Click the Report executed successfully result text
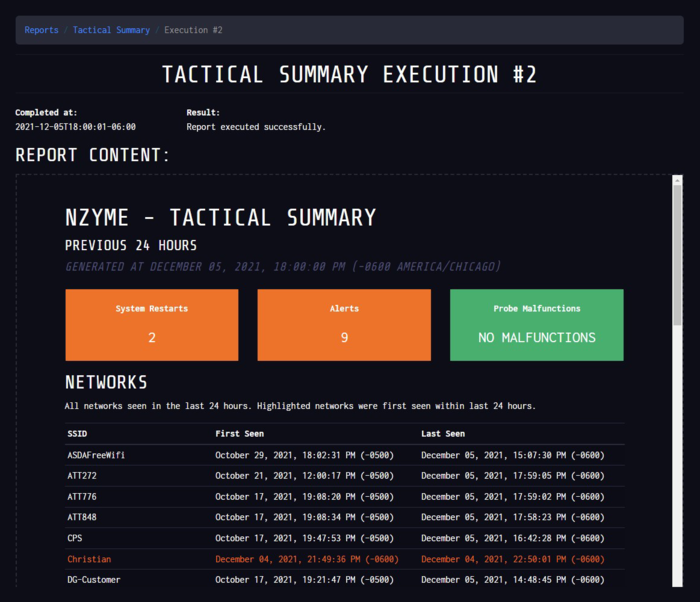The width and height of the screenshot is (700, 602). 256,127
